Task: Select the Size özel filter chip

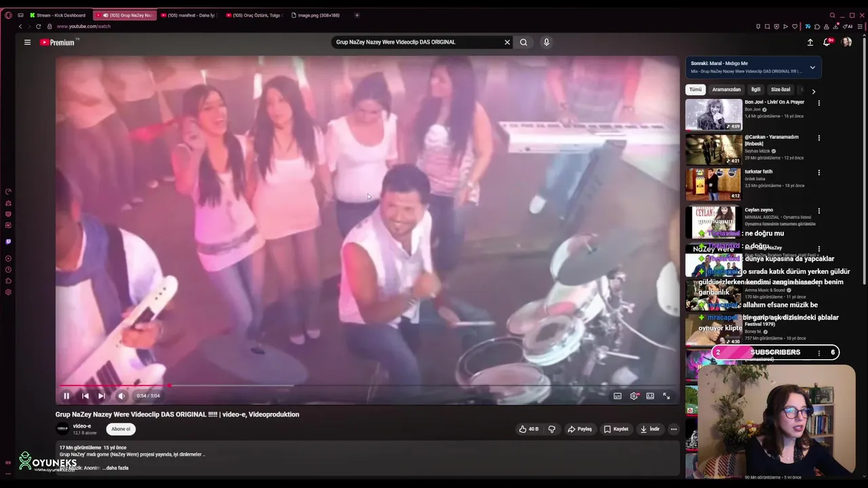Action: [781, 89]
